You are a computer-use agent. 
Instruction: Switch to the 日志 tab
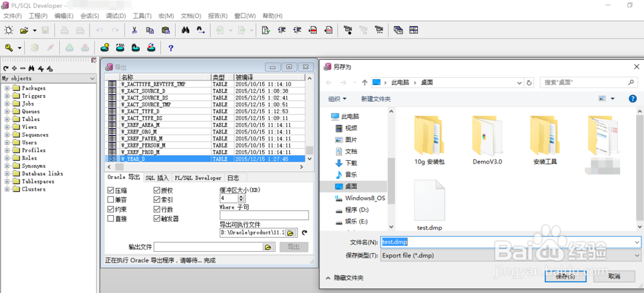coord(233,178)
